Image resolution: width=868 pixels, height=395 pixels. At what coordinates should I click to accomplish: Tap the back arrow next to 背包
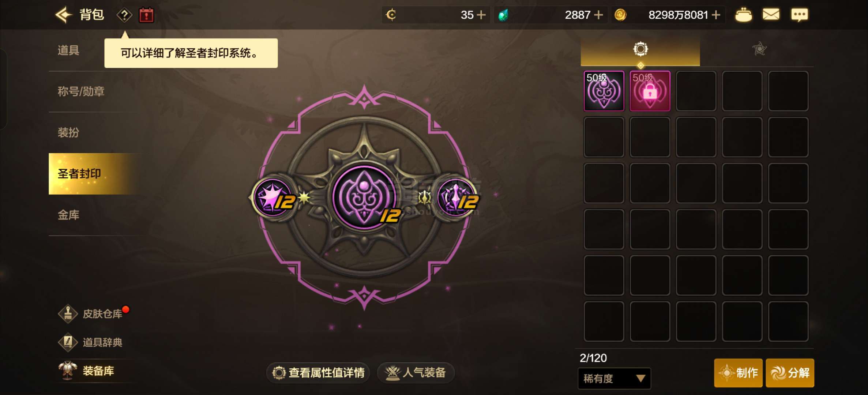click(x=64, y=15)
